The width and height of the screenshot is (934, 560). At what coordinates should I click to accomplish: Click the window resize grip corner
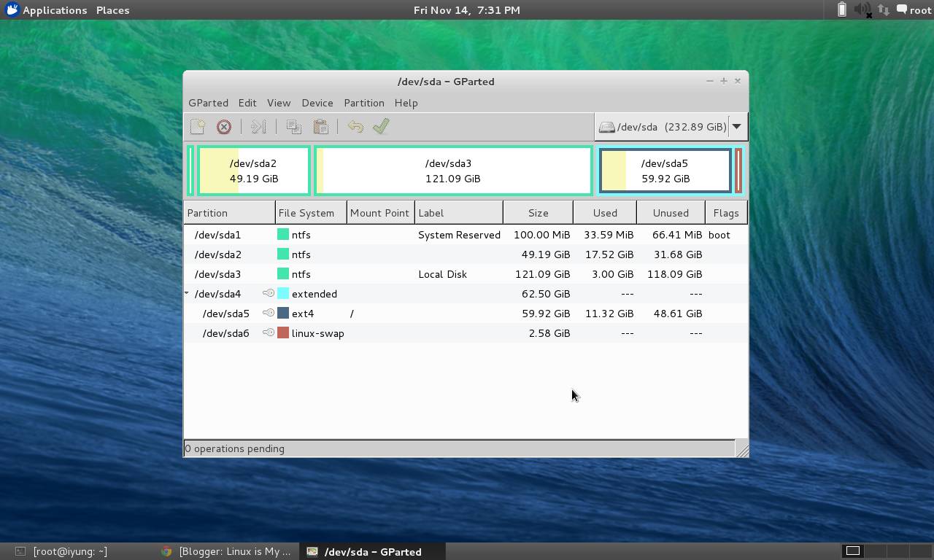click(741, 449)
